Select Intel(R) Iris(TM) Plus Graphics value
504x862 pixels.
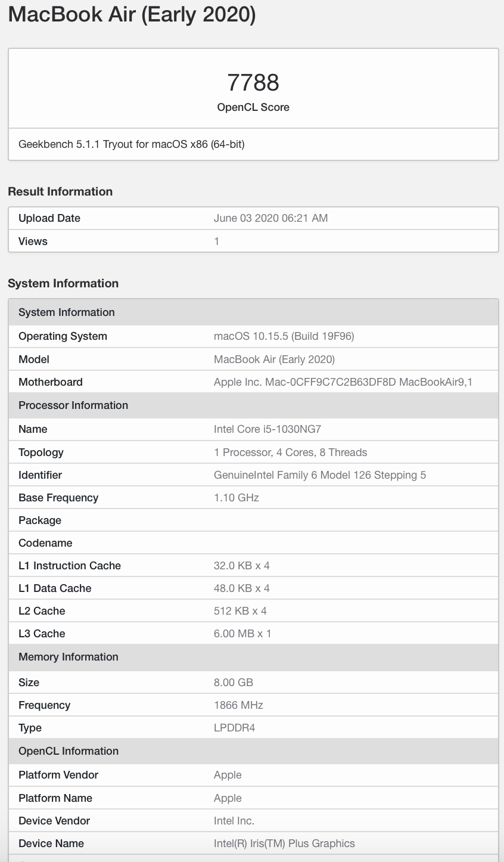click(x=284, y=844)
